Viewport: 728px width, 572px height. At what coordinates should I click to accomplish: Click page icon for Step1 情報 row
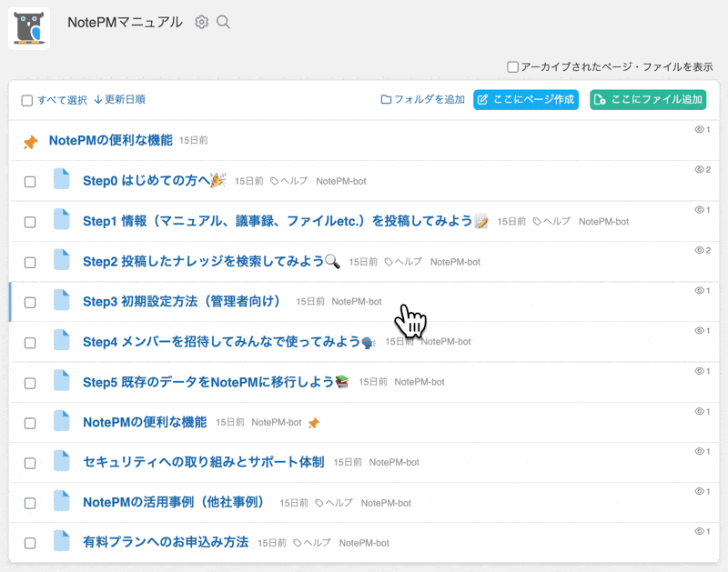pyautogui.click(x=61, y=219)
